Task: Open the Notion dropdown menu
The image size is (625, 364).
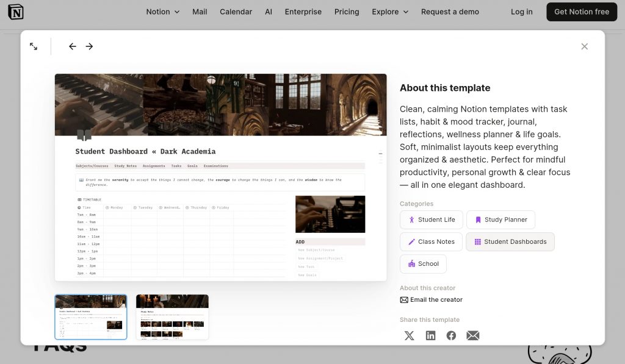Action: (x=162, y=12)
